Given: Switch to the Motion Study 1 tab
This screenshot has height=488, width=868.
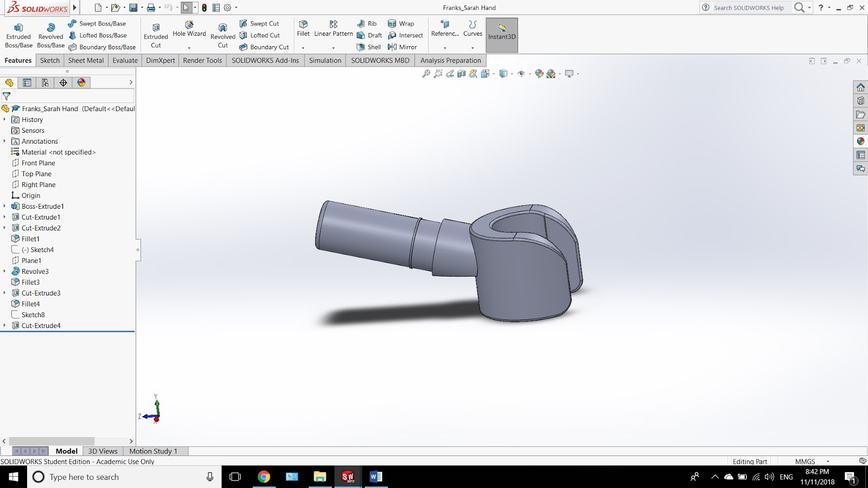Looking at the screenshot, I should (153, 451).
